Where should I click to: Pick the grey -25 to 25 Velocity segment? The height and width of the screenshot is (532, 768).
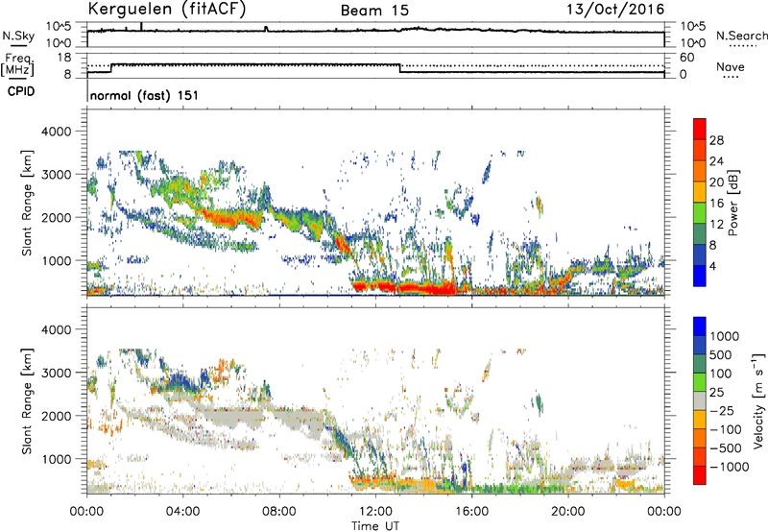coord(700,400)
